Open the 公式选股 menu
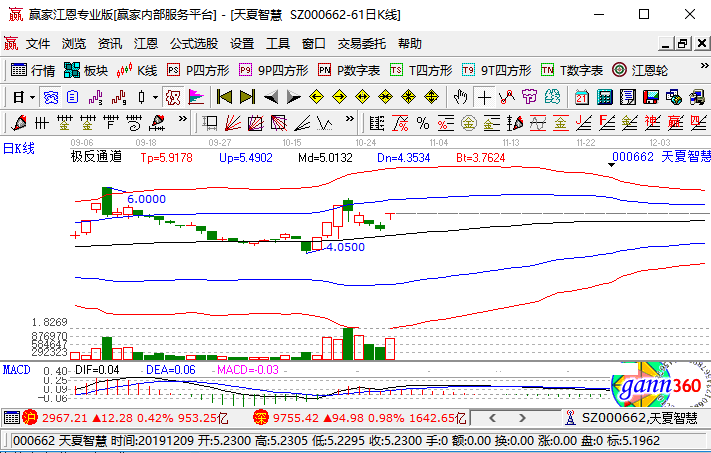 [194, 44]
